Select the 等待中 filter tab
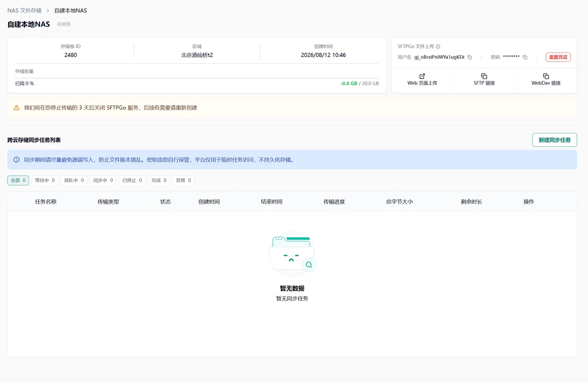 coord(45,180)
